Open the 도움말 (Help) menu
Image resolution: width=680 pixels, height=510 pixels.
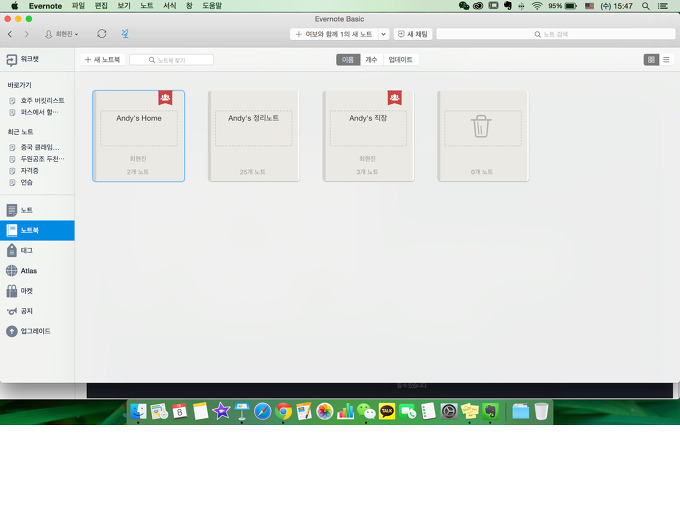pos(212,6)
